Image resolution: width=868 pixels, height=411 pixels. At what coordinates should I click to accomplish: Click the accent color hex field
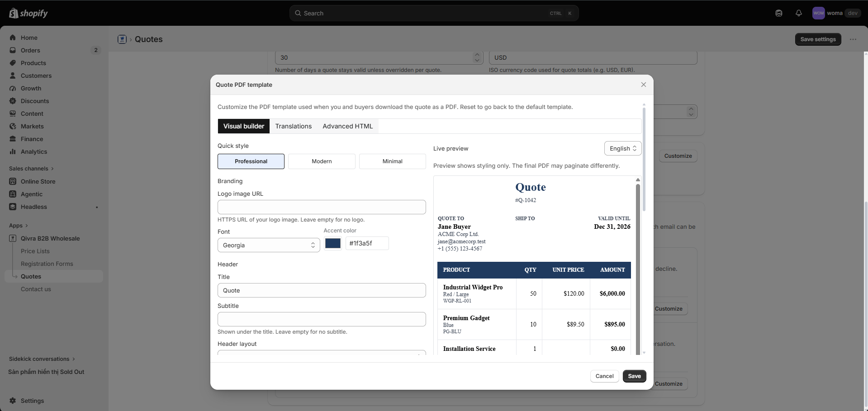click(x=367, y=243)
